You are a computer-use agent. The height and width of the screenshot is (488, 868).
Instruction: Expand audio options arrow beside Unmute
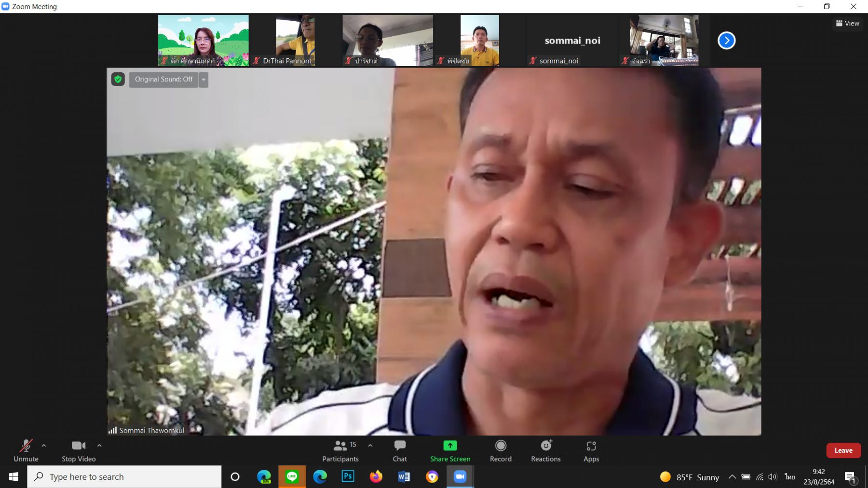click(x=44, y=446)
